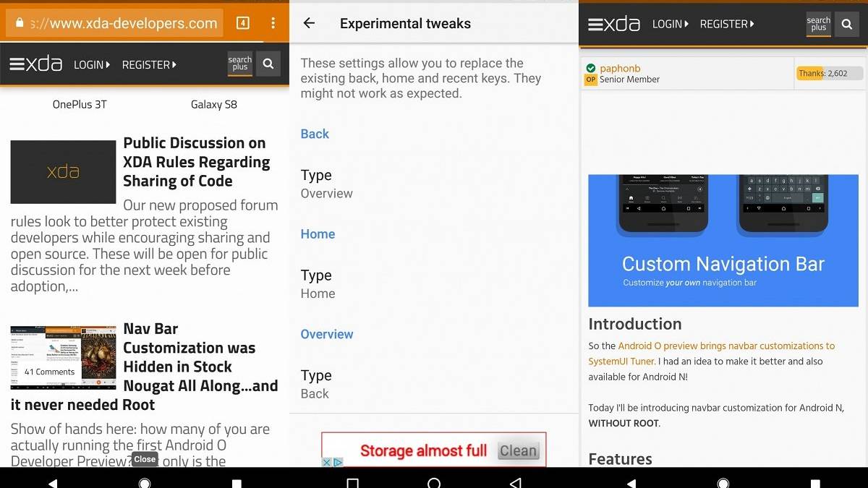Expand the REGISTER dropdown in left header
Image resolution: width=868 pixels, height=488 pixels.
pyautogui.click(x=149, y=64)
